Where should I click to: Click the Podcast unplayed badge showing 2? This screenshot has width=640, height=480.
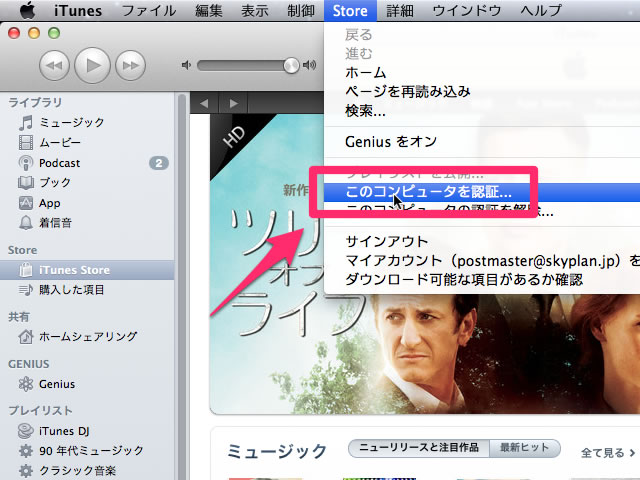[159, 163]
